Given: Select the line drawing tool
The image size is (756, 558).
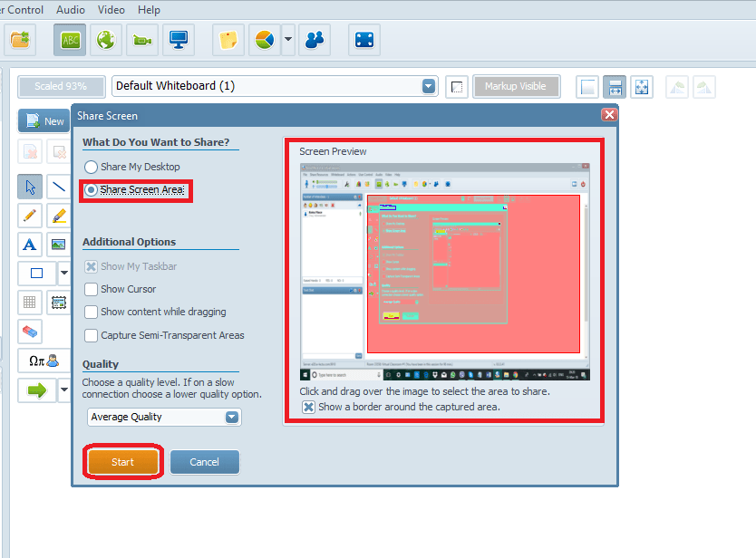Looking at the screenshot, I should point(59,187).
